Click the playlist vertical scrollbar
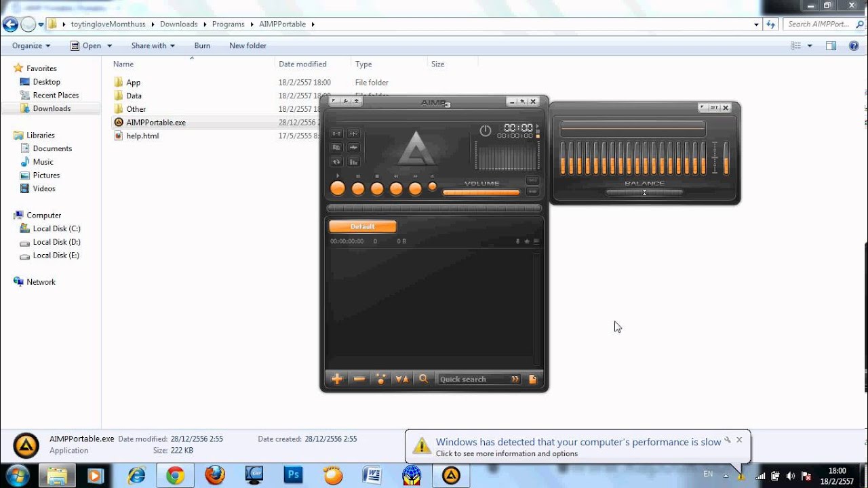The height and width of the screenshot is (488, 868). coord(537,308)
